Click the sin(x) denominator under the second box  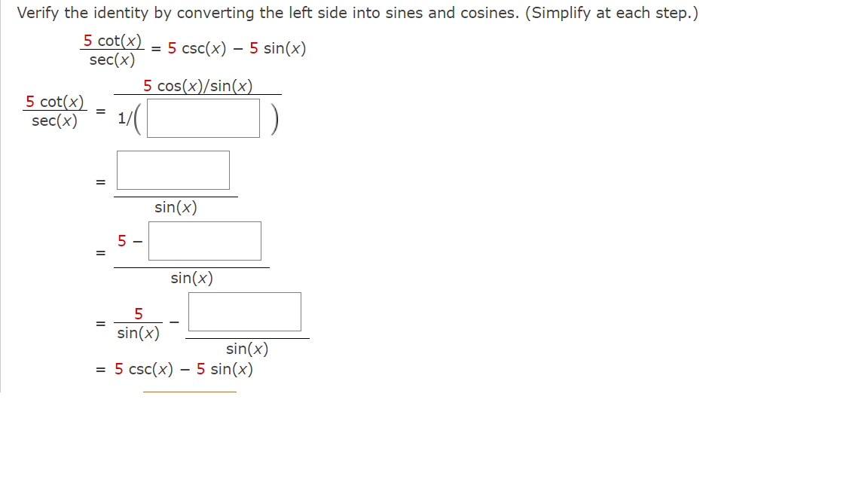coord(176,207)
